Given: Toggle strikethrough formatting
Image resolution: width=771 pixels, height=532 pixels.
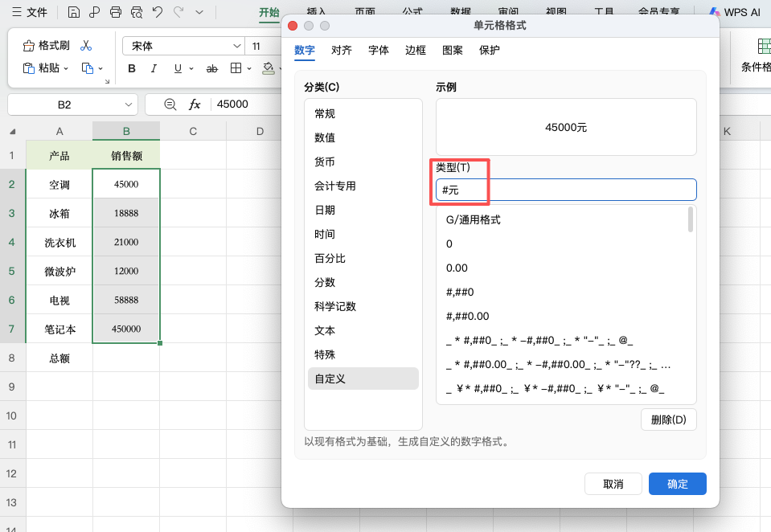Looking at the screenshot, I should pos(212,68).
